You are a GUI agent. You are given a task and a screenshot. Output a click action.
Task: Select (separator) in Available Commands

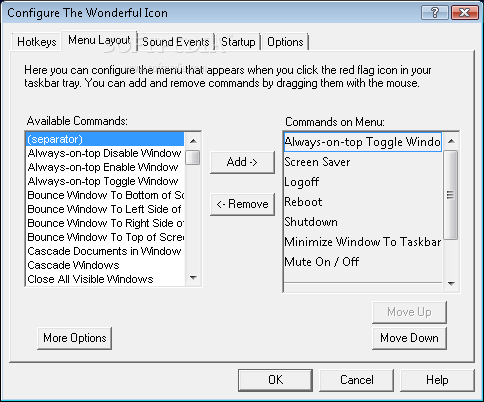[x=105, y=139]
